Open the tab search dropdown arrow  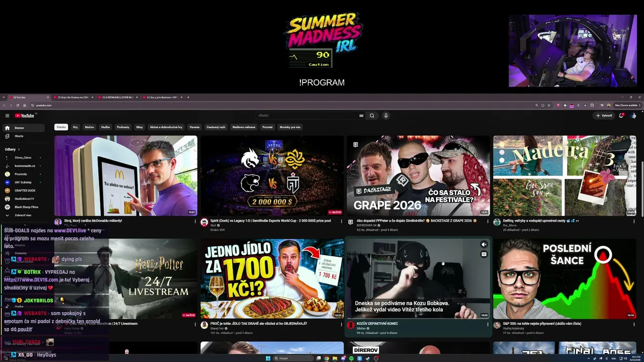pyautogui.click(x=4, y=97)
